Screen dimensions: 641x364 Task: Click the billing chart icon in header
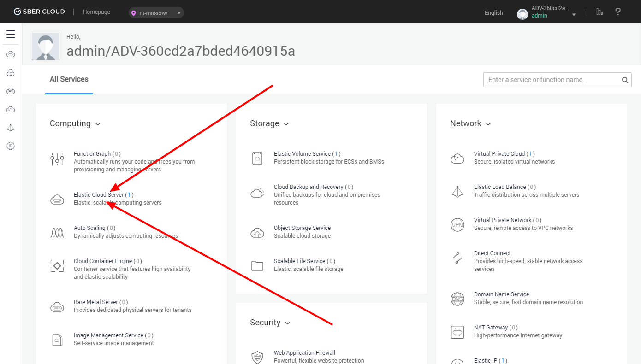pyautogui.click(x=599, y=12)
